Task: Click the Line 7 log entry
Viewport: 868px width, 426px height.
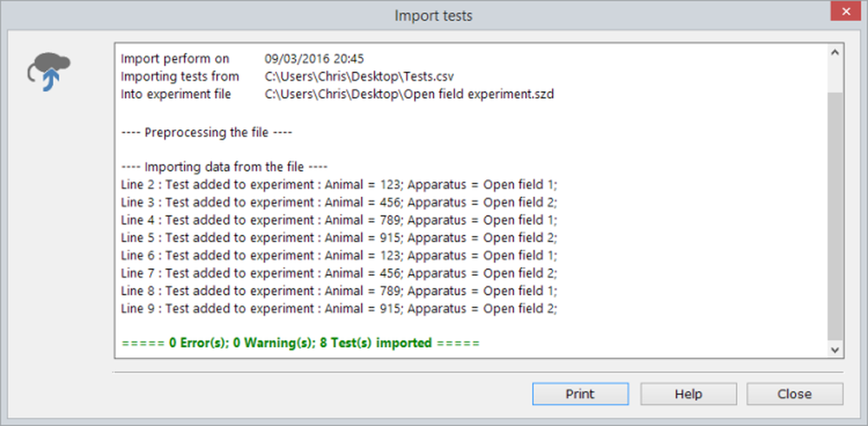Action: tap(339, 273)
